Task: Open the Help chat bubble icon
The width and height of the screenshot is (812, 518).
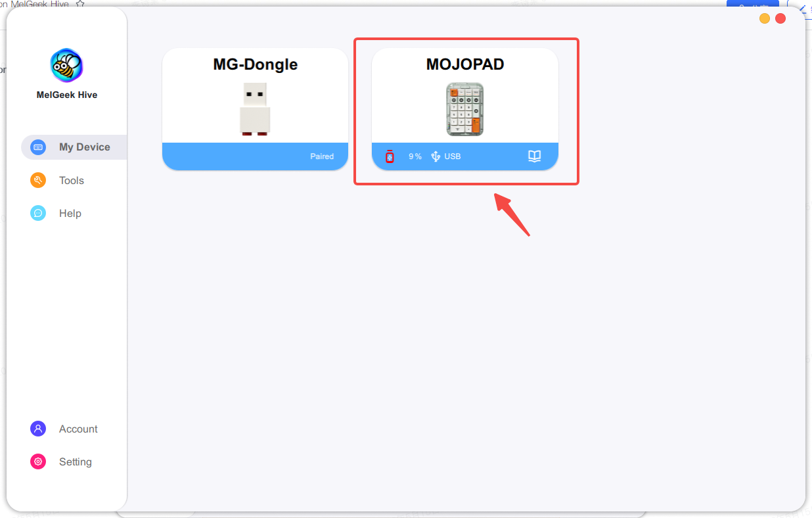Action: click(x=38, y=213)
